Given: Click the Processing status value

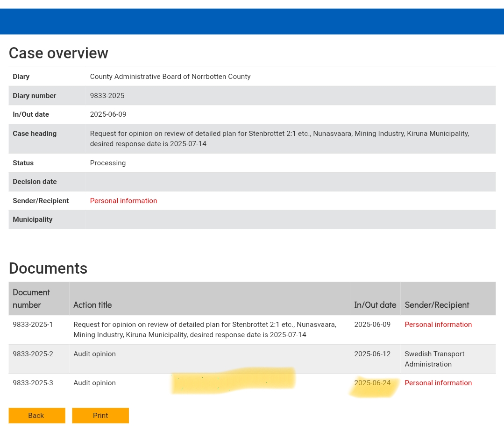Looking at the screenshot, I should coord(107,163).
